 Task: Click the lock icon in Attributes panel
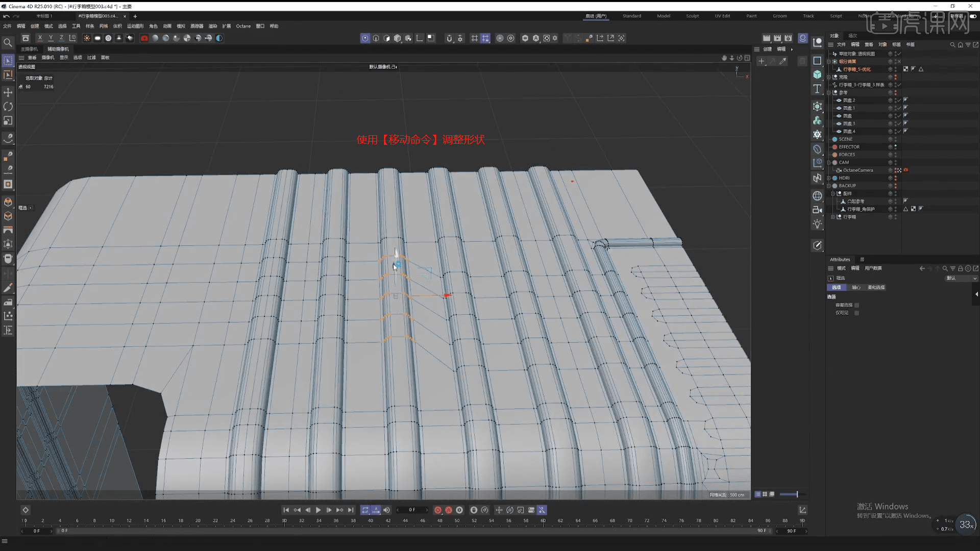coord(960,268)
